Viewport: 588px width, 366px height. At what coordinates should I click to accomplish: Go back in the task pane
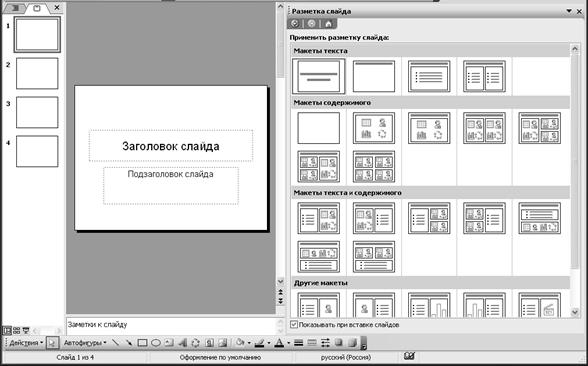point(295,24)
